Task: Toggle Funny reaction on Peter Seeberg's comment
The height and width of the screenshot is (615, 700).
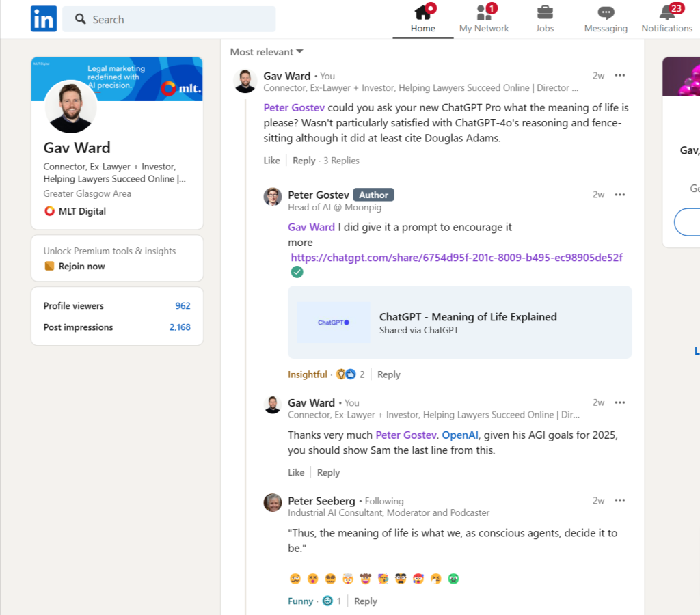Action: pos(301,601)
